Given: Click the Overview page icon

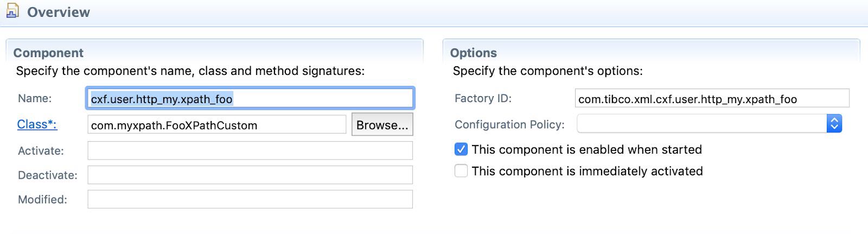Looking at the screenshot, I should click(x=12, y=11).
